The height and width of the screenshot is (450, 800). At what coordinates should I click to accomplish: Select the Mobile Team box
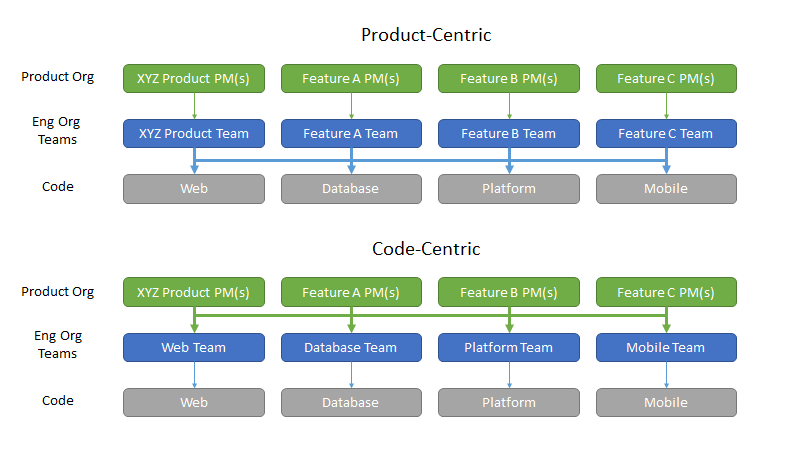pos(666,347)
